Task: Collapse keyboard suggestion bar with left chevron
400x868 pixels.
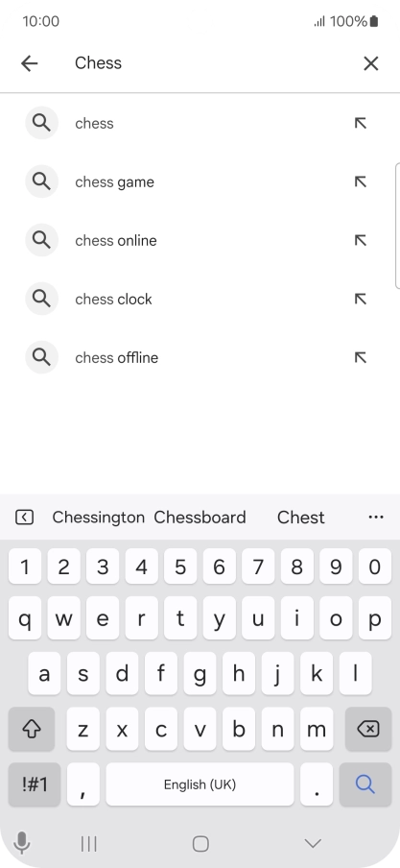Action: coord(24,517)
